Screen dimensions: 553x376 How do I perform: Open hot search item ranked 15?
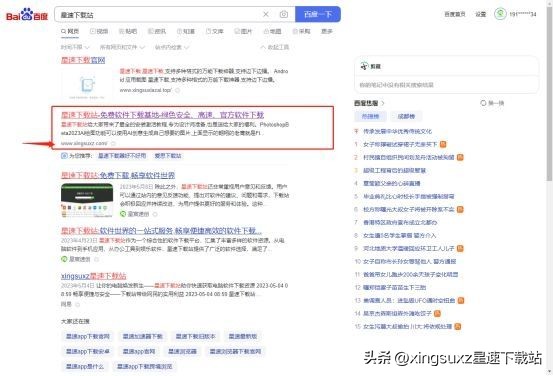click(x=407, y=327)
